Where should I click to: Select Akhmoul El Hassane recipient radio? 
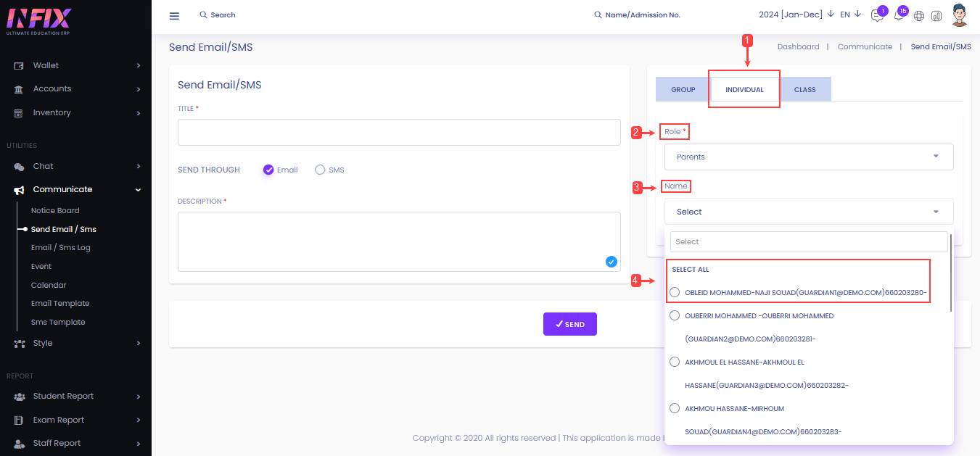tap(675, 362)
